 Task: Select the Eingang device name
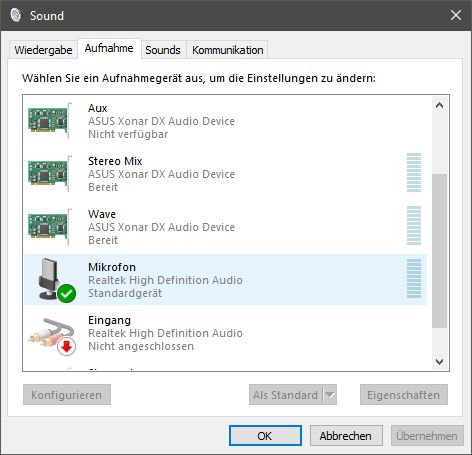point(109,320)
